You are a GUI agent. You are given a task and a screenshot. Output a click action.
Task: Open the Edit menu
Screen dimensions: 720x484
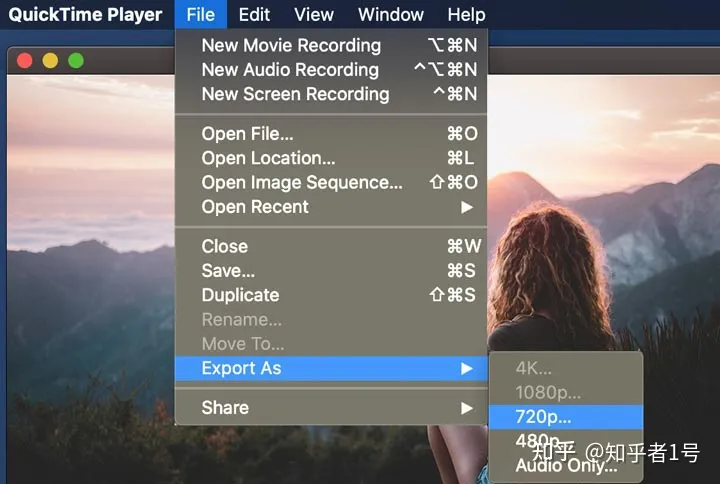tap(254, 15)
